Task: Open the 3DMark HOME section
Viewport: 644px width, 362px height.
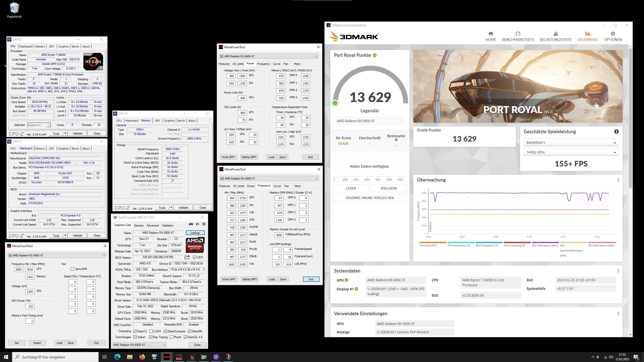Action: 491,36
